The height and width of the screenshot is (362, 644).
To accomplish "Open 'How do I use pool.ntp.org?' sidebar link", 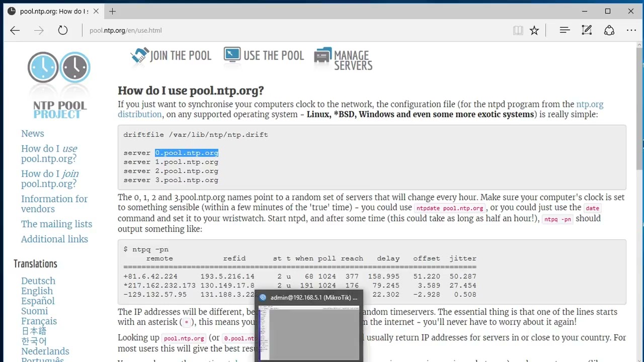I will [49, 154].
